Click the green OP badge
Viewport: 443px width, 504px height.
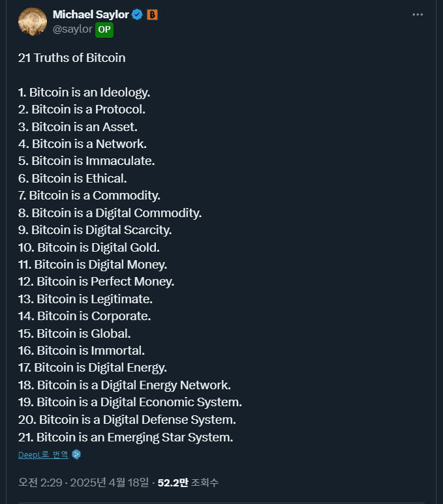point(104,29)
